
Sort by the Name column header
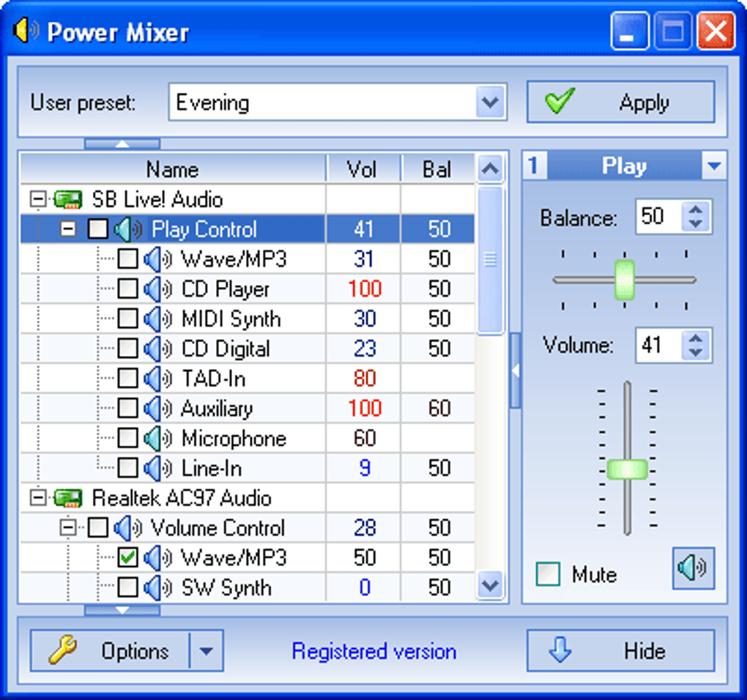pyautogui.click(x=172, y=169)
